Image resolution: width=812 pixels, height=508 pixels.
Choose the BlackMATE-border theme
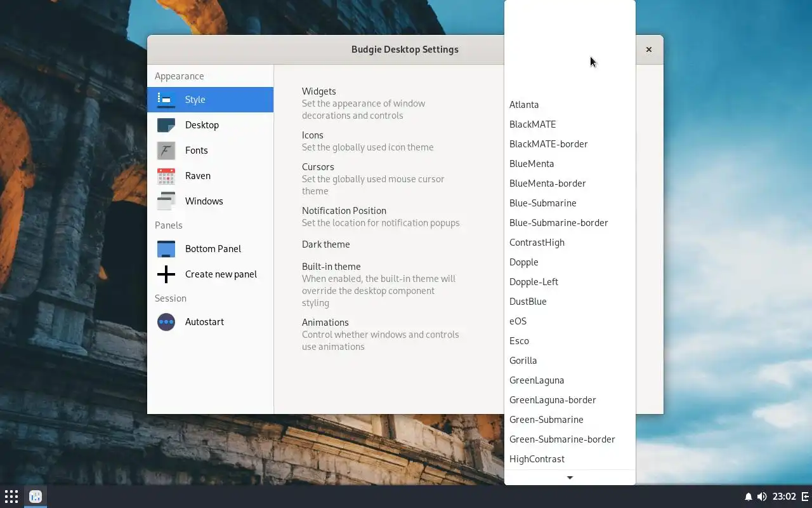click(570, 144)
